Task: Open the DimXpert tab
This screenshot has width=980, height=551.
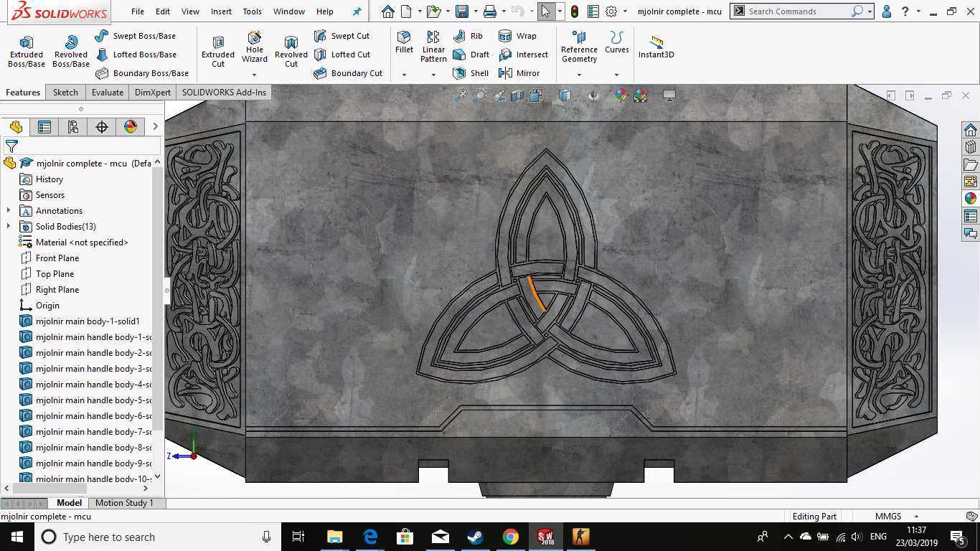Action: click(x=153, y=92)
